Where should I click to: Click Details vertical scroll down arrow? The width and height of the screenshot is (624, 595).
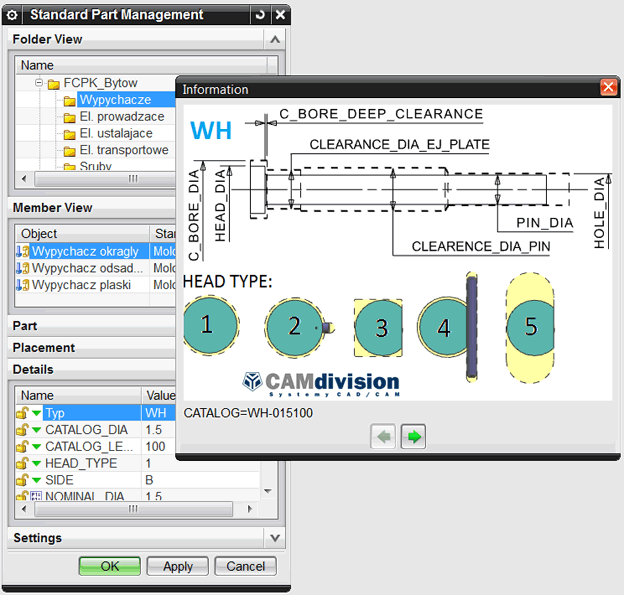pyautogui.click(x=268, y=491)
